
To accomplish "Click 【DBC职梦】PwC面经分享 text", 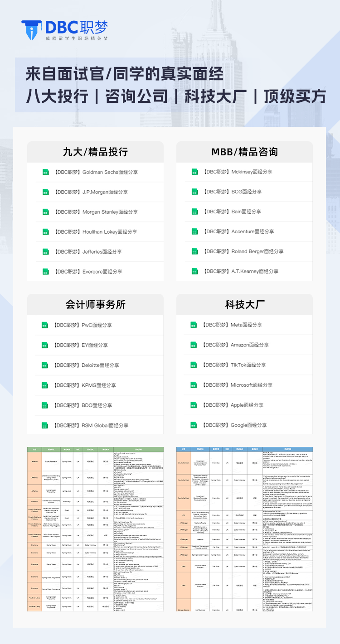I will pyautogui.click(x=82, y=325).
